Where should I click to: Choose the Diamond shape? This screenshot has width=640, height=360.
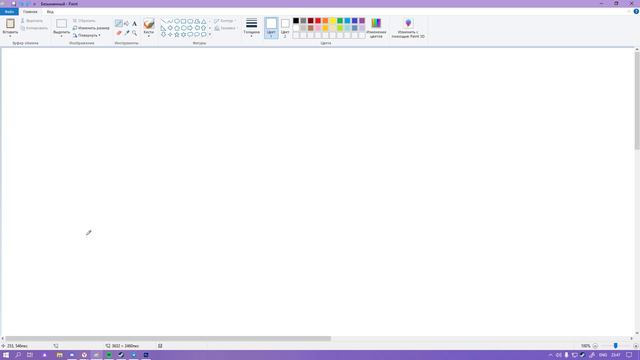pos(170,28)
